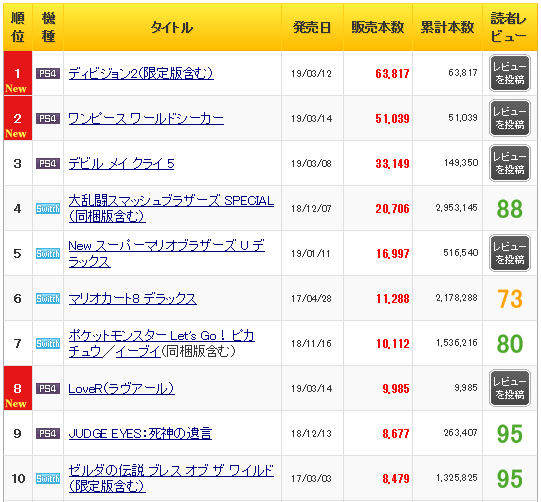
Task: Click sales figure 20,706
Action: click(392, 208)
